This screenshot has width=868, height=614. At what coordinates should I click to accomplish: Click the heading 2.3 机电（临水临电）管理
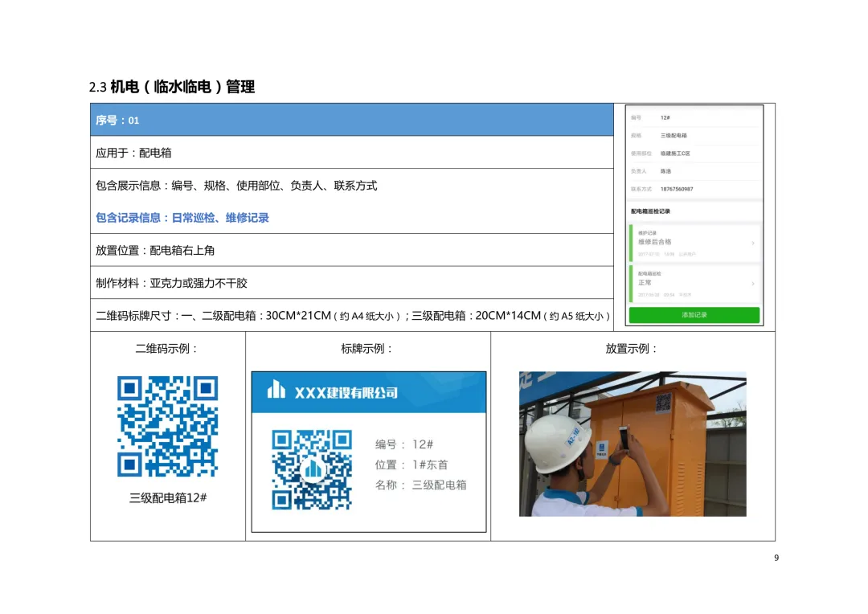172,87
